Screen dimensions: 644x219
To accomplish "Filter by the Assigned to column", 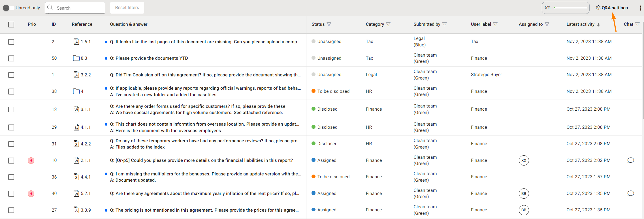I will click(547, 24).
